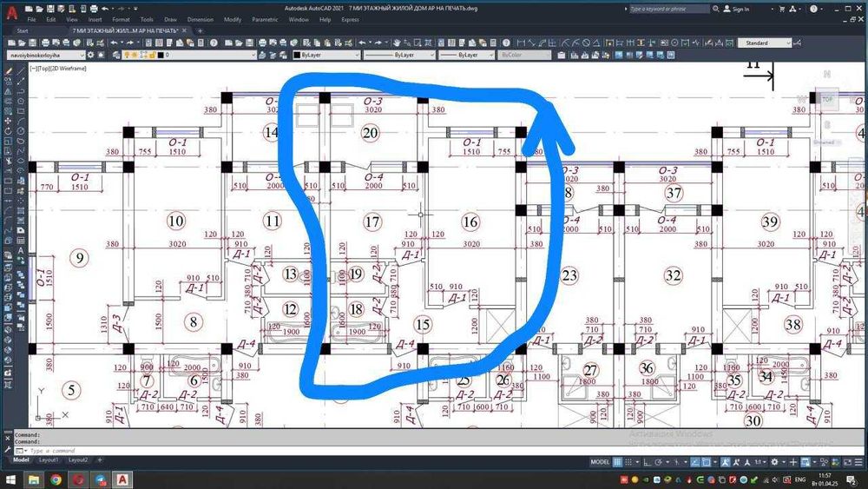The image size is (868, 489).
Task: Toggle layer lock icon in layer dropdown
Action: click(151, 55)
